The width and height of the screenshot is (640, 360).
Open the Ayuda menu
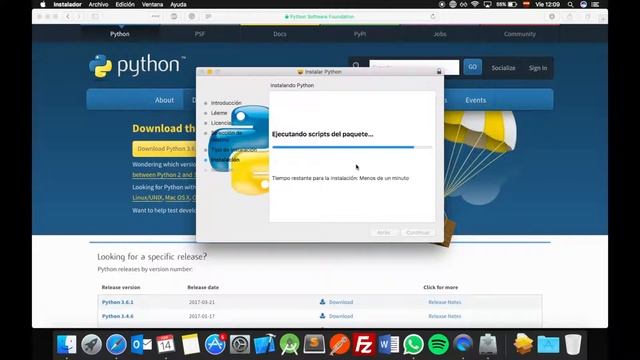178,4
